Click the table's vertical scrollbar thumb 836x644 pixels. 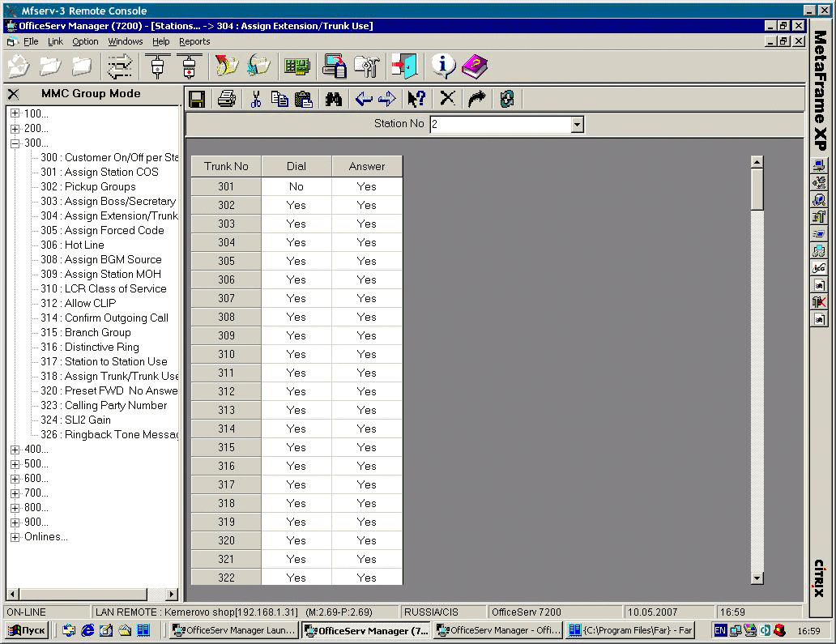tap(757, 189)
